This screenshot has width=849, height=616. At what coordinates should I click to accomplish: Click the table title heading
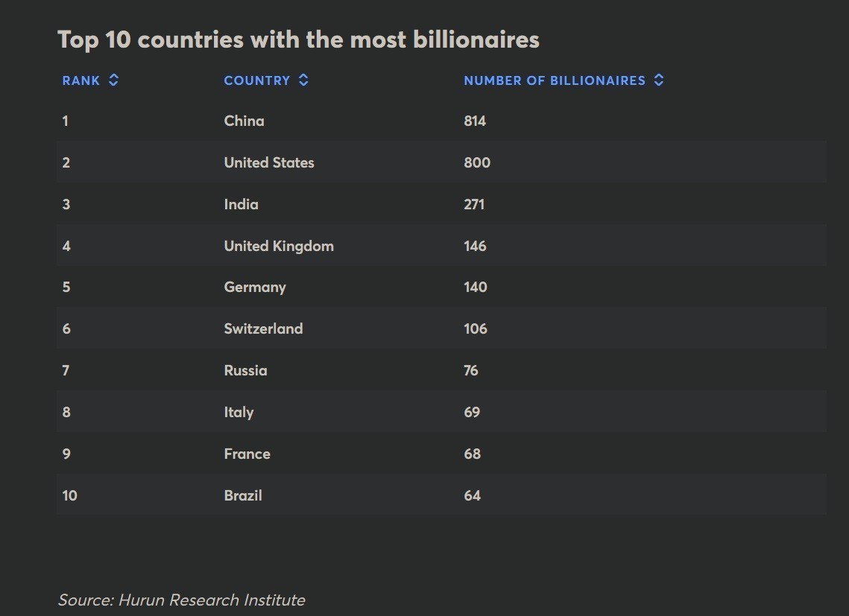[298, 39]
